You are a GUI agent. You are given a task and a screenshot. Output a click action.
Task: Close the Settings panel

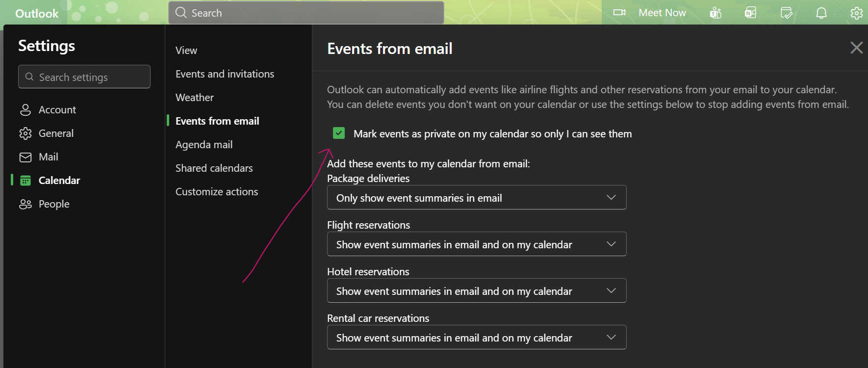pos(856,48)
